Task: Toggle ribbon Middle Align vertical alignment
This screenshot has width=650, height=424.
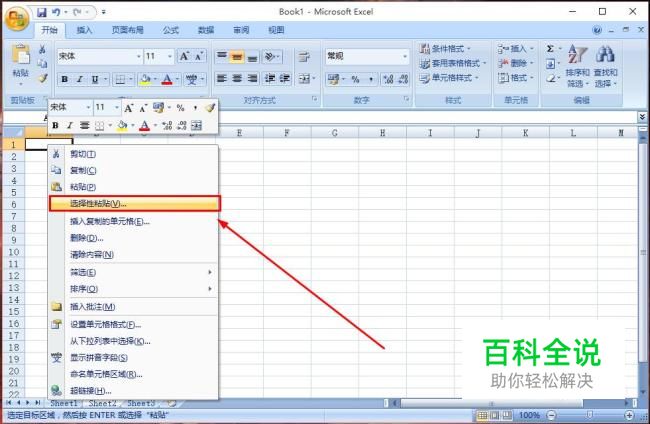Action: click(x=237, y=56)
